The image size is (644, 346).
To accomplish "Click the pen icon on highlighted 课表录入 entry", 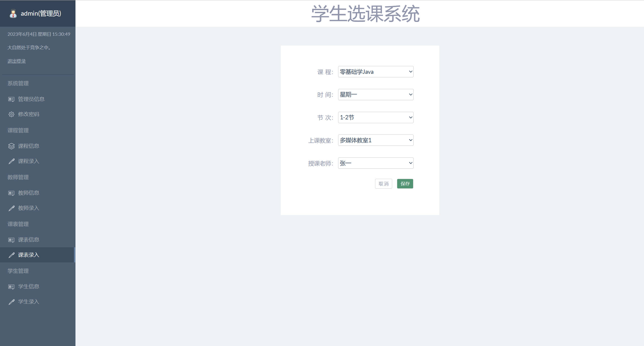I will (11, 255).
